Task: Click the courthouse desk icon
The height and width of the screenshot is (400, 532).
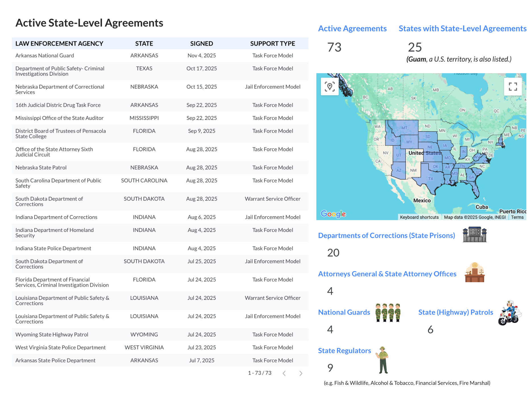Action: click(475, 272)
